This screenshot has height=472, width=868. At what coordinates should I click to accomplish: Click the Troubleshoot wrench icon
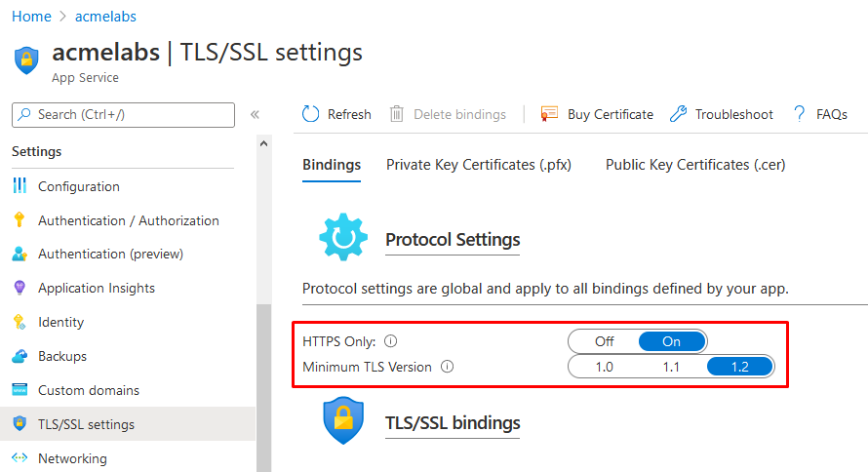coord(678,114)
